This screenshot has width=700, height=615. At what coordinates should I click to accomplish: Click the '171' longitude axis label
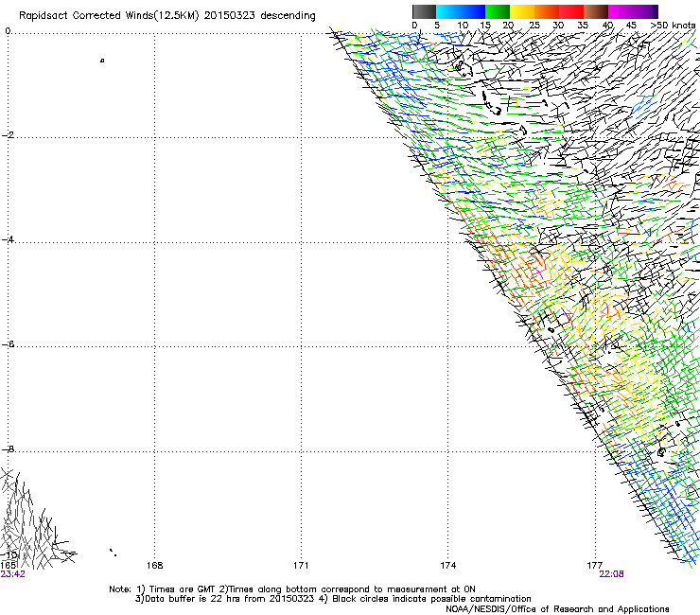tap(301, 566)
